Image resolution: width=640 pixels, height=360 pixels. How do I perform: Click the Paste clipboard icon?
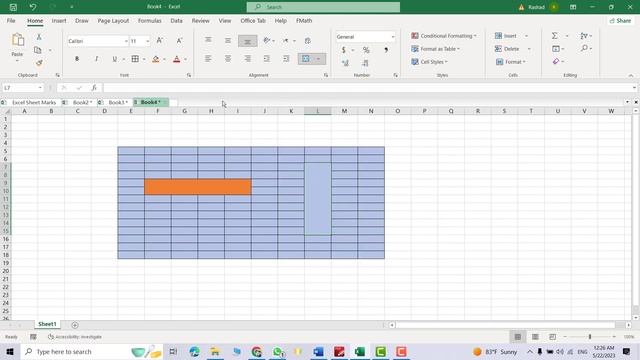point(18,40)
